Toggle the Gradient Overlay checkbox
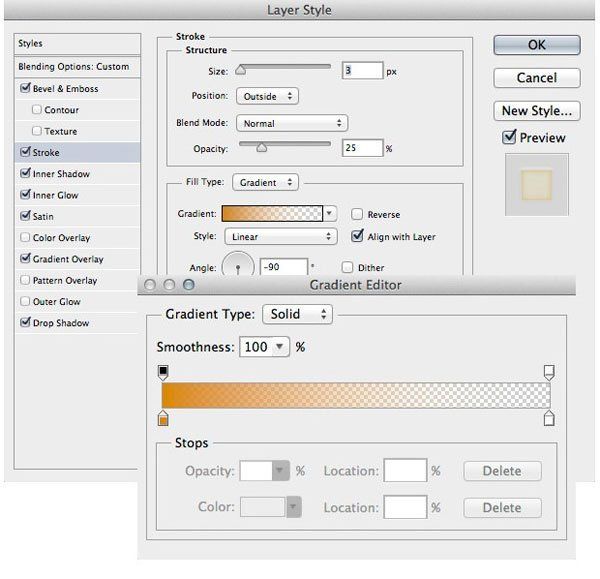This screenshot has height=579, width=600. tap(25, 258)
